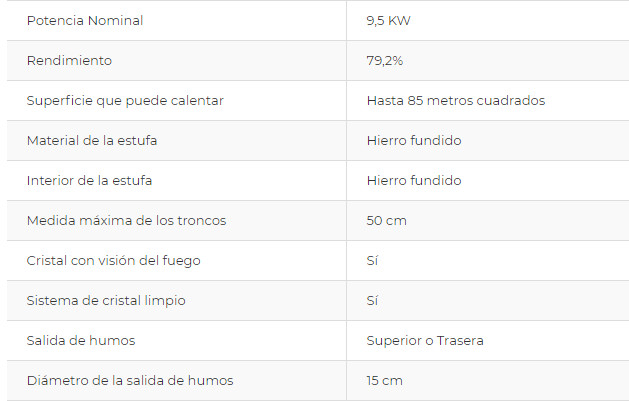Image resolution: width=629 pixels, height=401 pixels.
Task: Click the "Interior de la estufa" label
Action: click(90, 180)
